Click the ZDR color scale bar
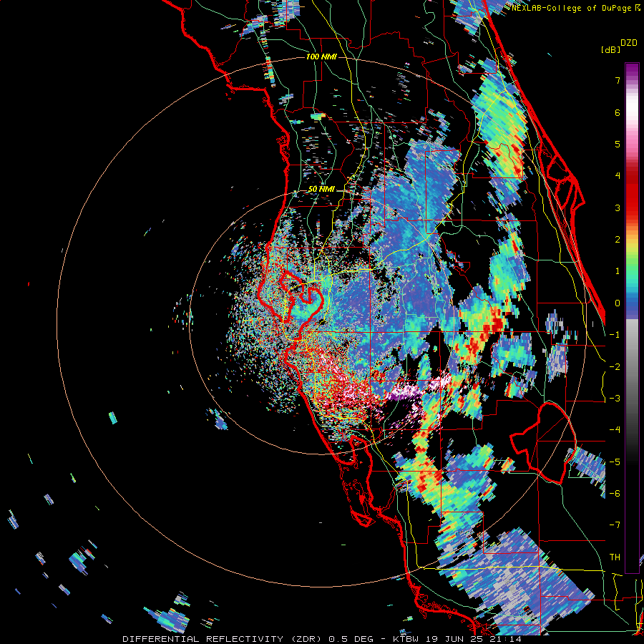This screenshot has height=644, width=644. tap(632, 318)
